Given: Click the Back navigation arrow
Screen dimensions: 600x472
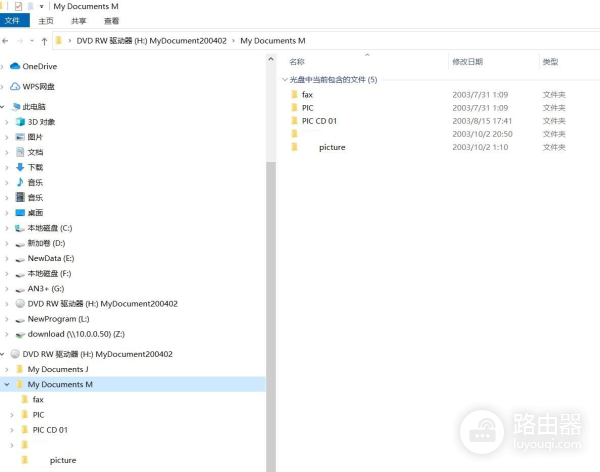Looking at the screenshot, I should 5,41.
